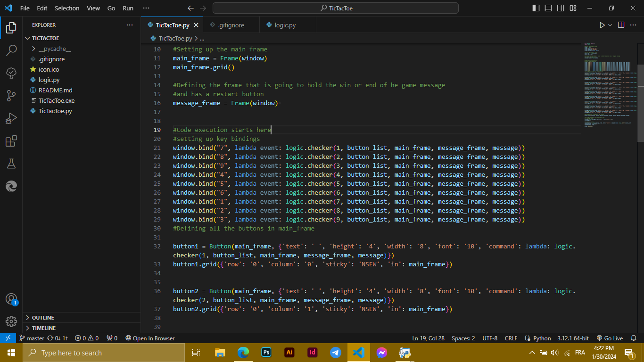This screenshot has height=362, width=644.
Task: Open the Search view in activity bar
Action: tap(11, 50)
